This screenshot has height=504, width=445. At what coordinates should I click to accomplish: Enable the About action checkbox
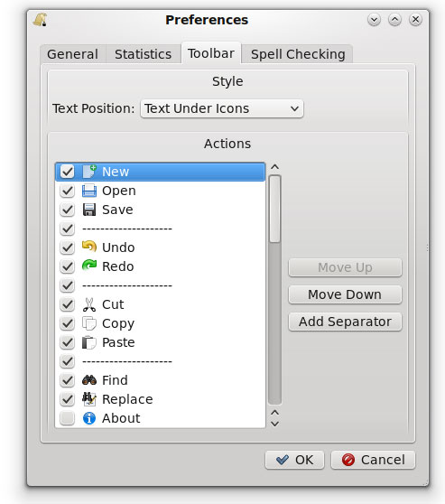pos(67,418)
